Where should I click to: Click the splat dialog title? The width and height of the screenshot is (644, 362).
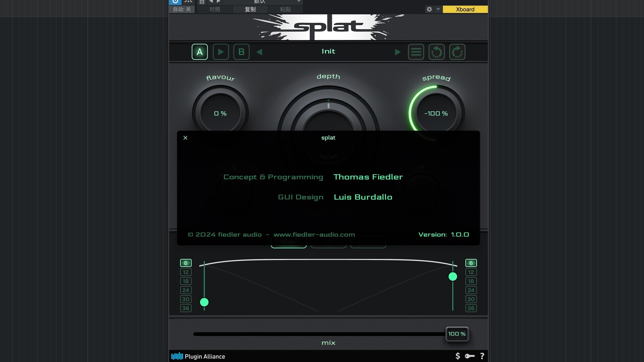click(x=328, y=138)
